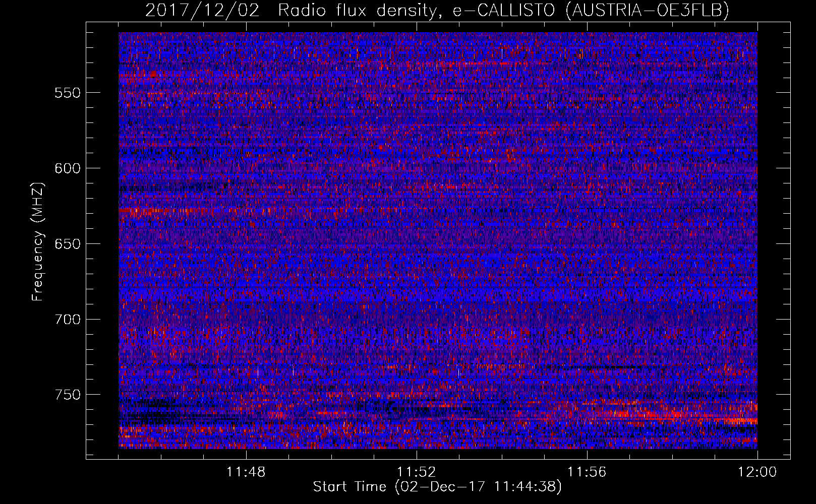Select the 'Frequency (MHZ)' y-axis label
Viewport: 816px width, 504px height.
pos(37,242)
